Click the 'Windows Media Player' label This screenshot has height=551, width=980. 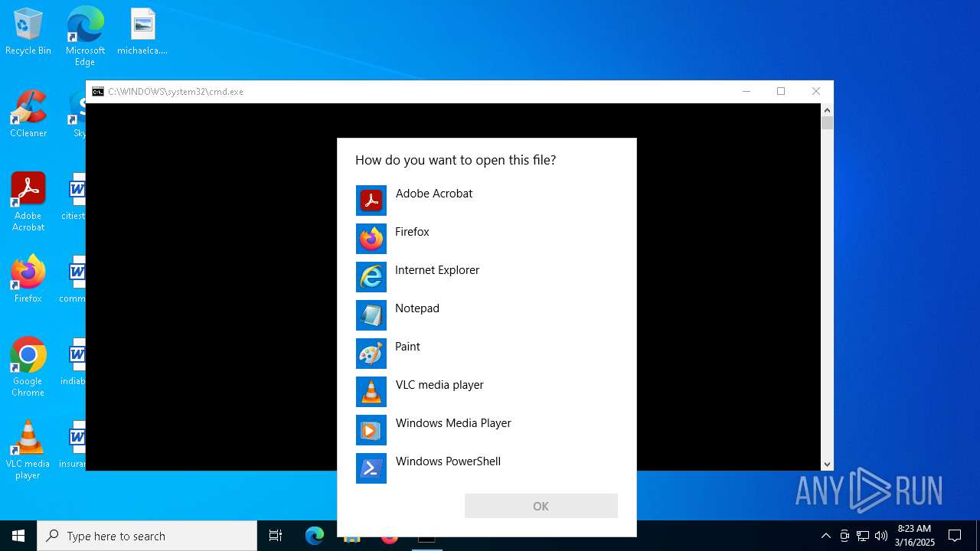coord(453,423)
